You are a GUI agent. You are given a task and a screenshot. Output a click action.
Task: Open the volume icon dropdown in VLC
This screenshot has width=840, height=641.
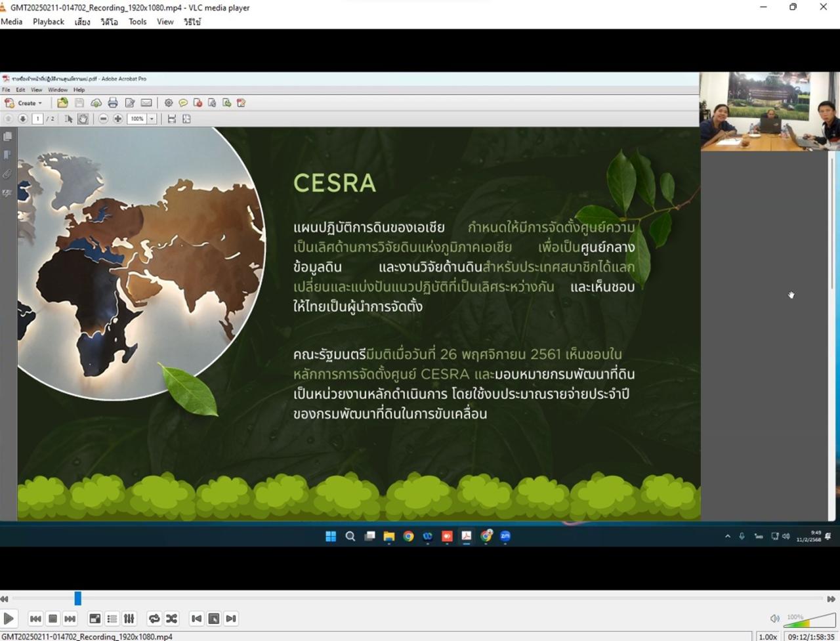pyautogui.click(x=774, y=618)
